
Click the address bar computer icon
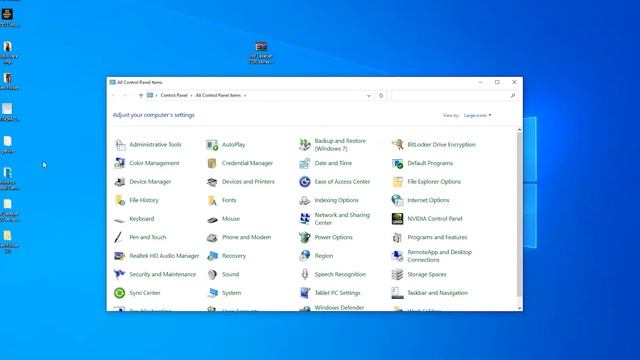point(150,95)
